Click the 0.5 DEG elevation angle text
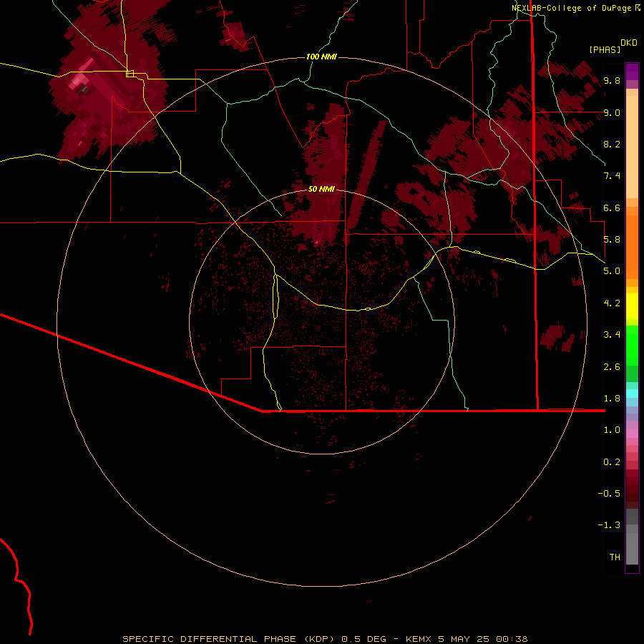The height and width of the screenshot is (644, 644). 364,639
